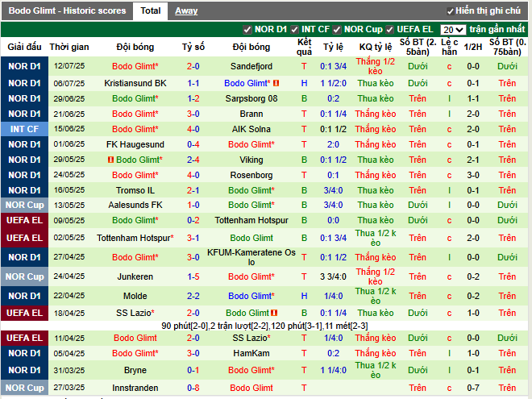The width and height of the screenshot is (532, 399).
Task: Open Sandefjord team link
Action: (251, 66)
